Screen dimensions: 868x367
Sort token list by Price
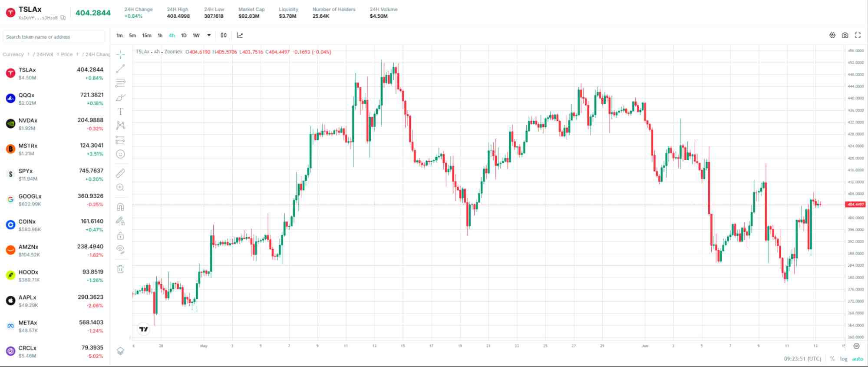[69, 54]
